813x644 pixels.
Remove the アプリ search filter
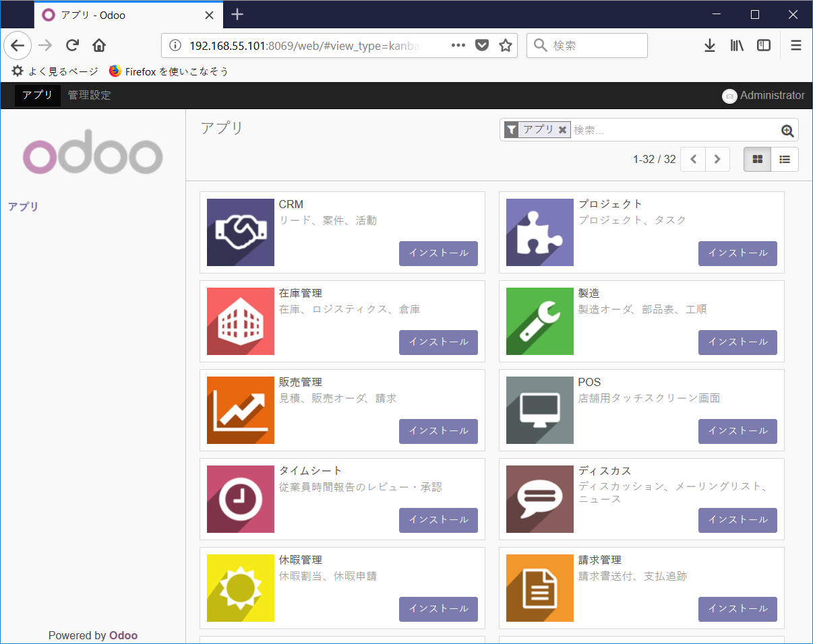(x=563, y=129)
